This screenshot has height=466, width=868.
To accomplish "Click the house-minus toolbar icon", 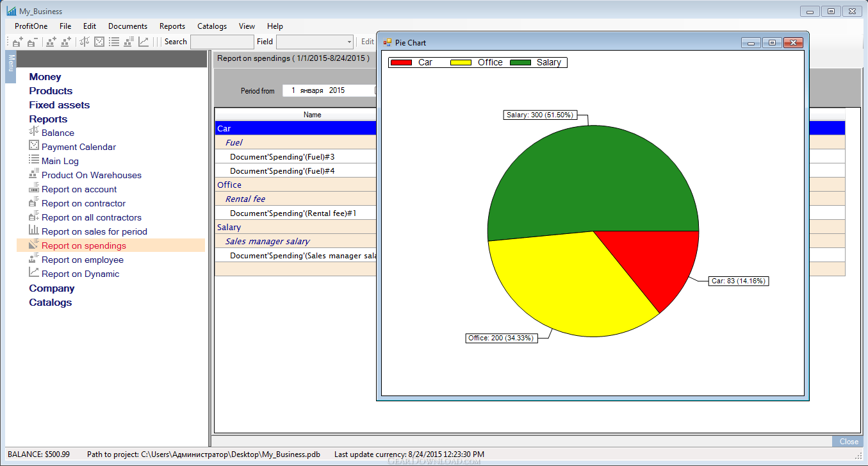I will tap(32, 42).
